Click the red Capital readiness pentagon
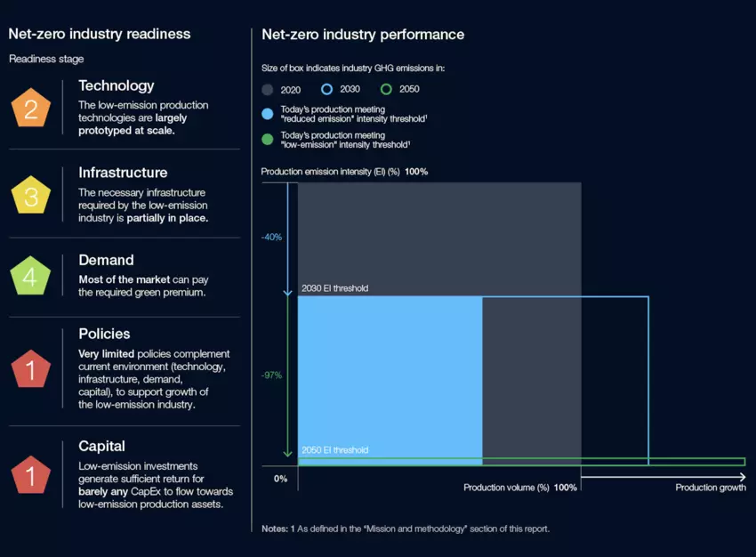The image size is (756, 557). coord(31,475)
